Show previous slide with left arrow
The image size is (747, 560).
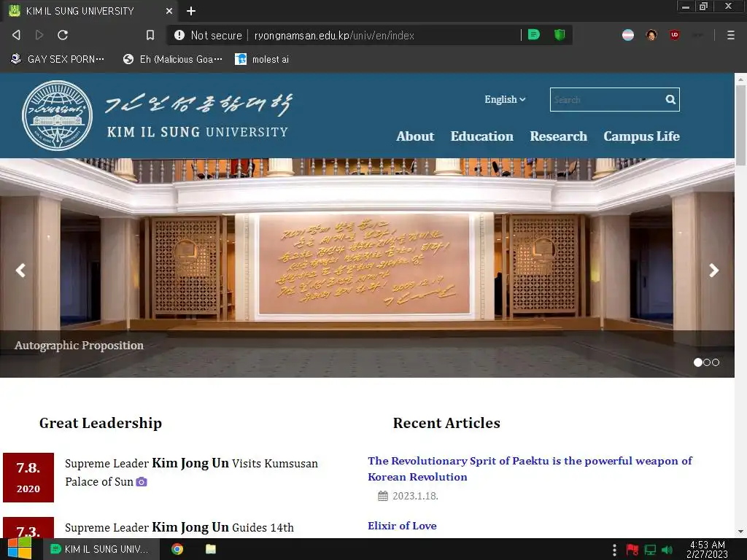coord(20,271)
